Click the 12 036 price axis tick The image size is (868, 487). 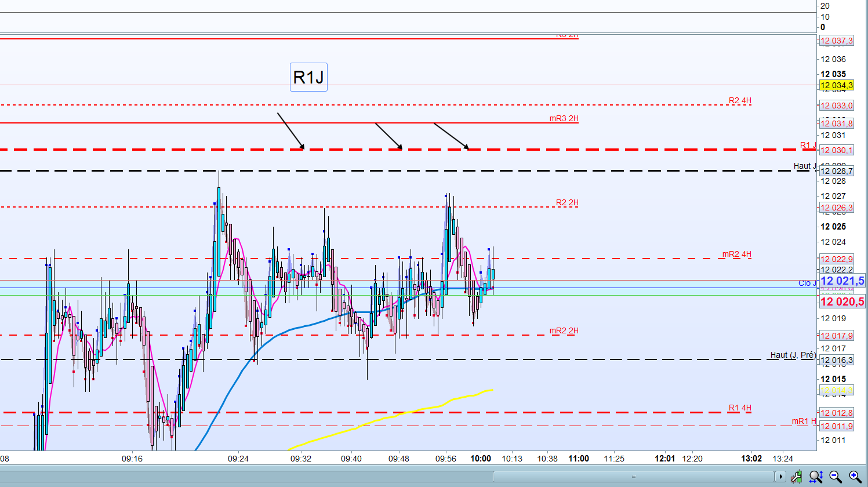833,59
